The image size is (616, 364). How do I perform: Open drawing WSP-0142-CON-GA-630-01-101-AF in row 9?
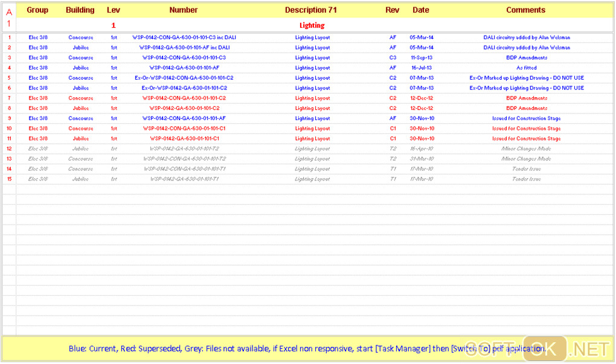coord(184,118)
